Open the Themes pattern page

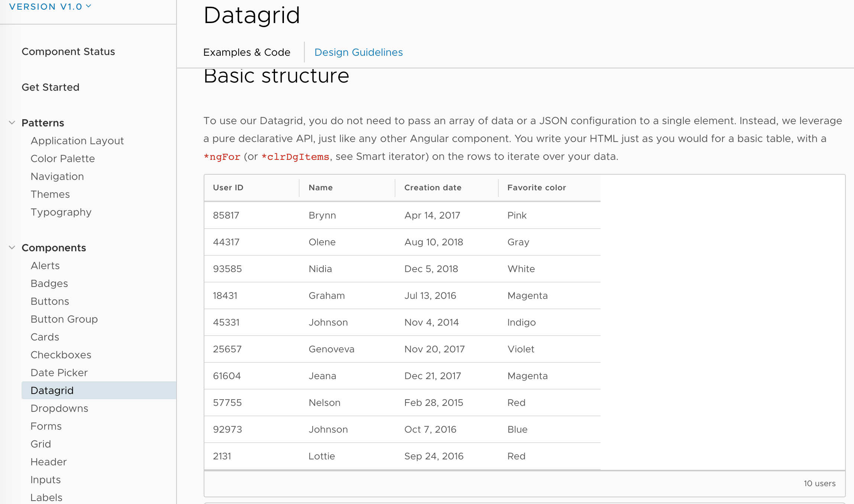[50, 194]
